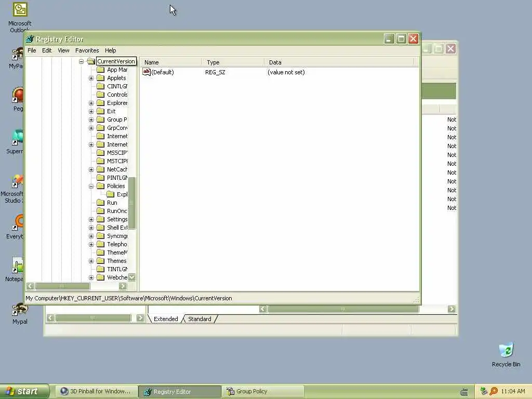532x399 pixels.
Task: Click the TINTLGN folder icon
Action: pos(100,269)
